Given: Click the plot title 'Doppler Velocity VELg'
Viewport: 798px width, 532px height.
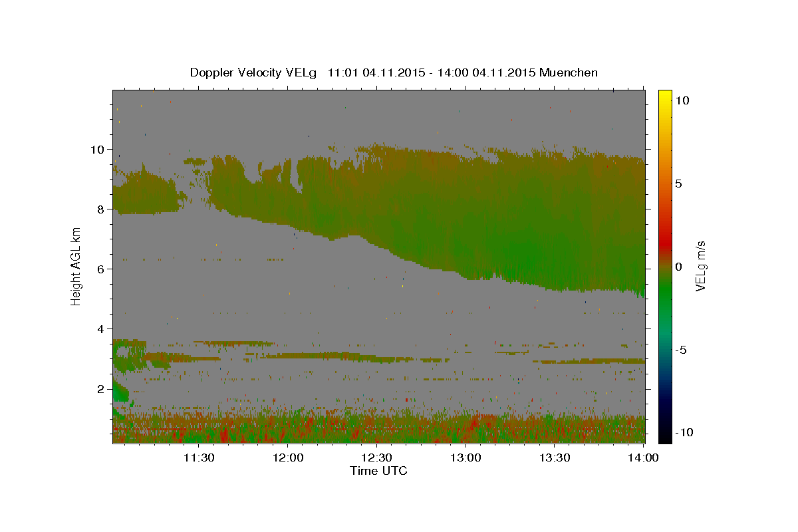Looking at the screenshot, I should click(x=255, y=72).
